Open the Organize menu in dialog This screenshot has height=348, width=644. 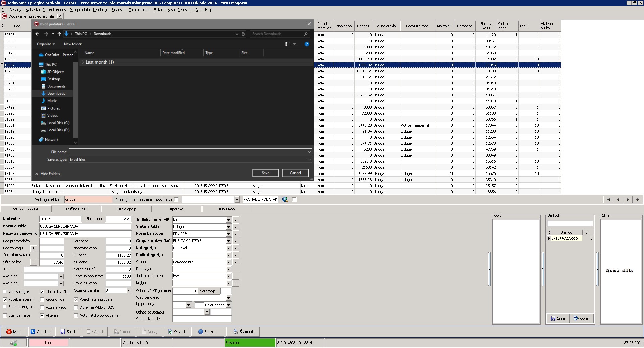point(46,44)
